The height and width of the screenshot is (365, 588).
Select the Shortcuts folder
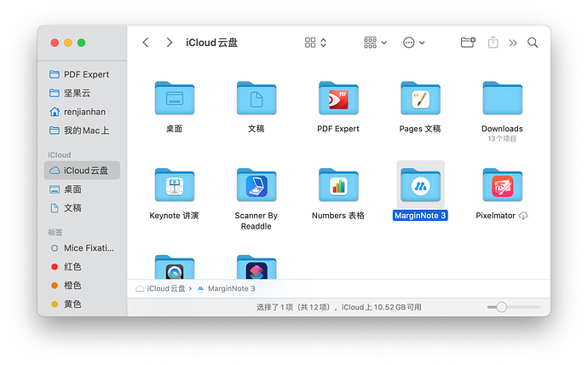257,267
